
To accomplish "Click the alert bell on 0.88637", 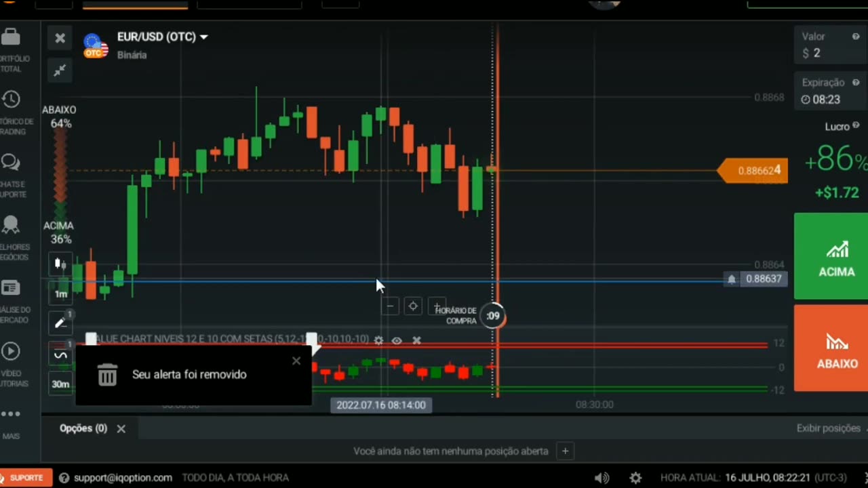I will tap(731, 279).
